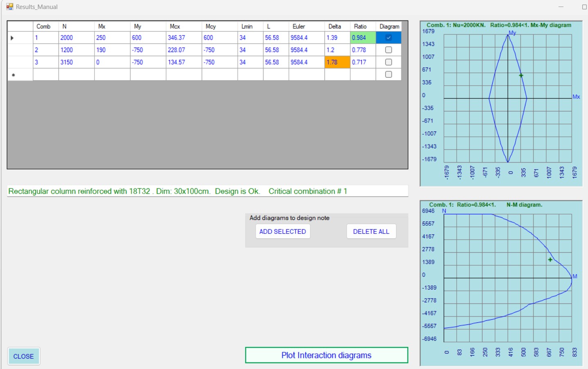The height and width of the screenshot is (369, 588).
Task: Click the N cell with value 3150
Action: pos(77,62)
